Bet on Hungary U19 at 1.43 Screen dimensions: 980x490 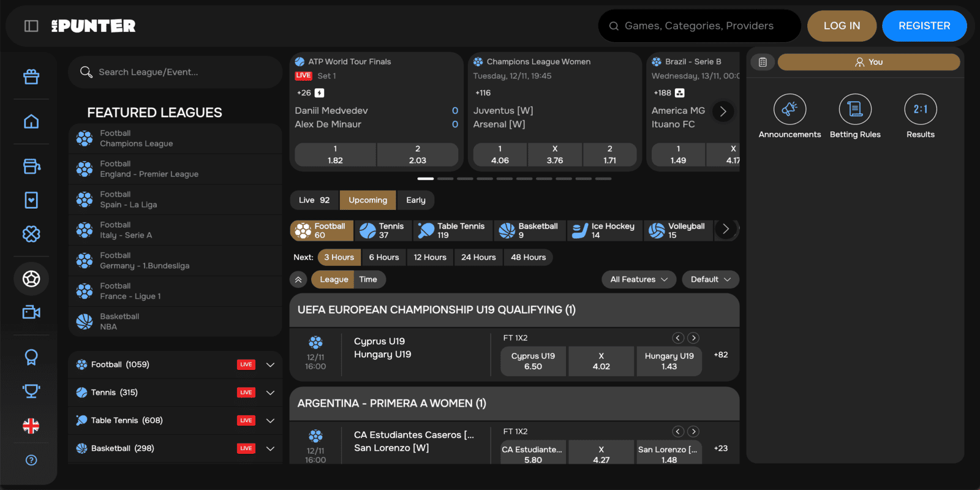pos(669,361)
